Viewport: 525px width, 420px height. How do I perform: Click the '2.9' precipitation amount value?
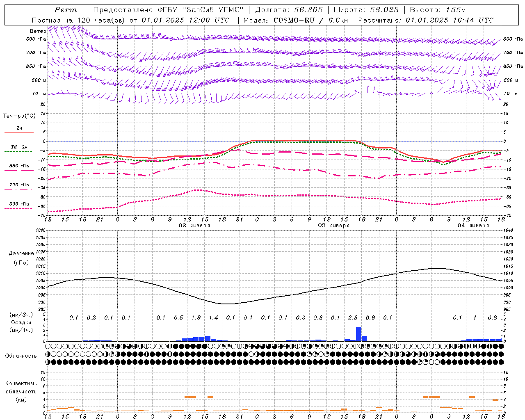353,318
